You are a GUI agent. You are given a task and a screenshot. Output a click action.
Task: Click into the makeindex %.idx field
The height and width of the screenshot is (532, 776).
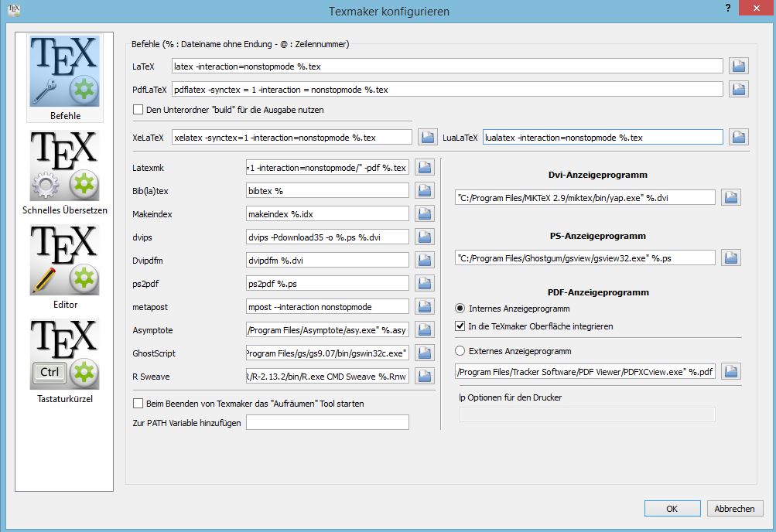(327, 214)
